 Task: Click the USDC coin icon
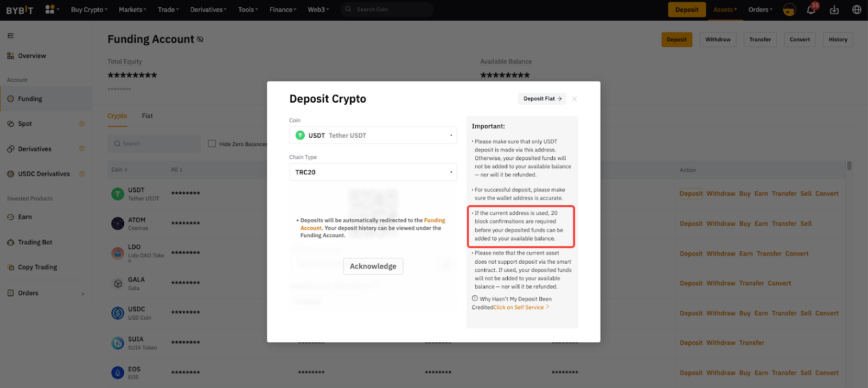[x=118, y=313]
